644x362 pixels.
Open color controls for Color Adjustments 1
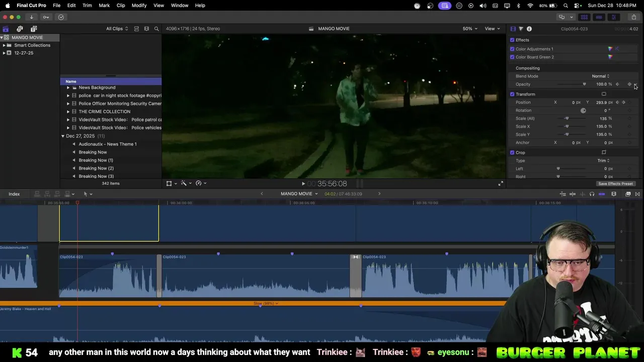[610, 49]
